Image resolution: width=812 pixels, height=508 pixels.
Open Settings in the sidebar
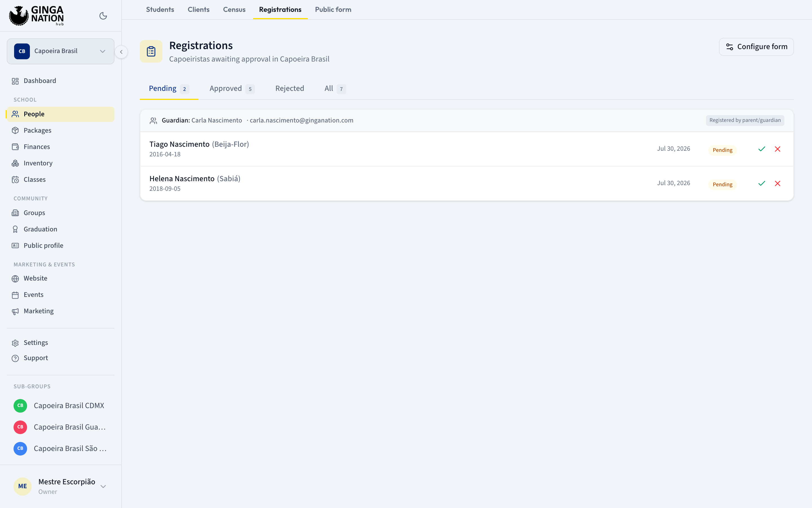coord(60,343)
